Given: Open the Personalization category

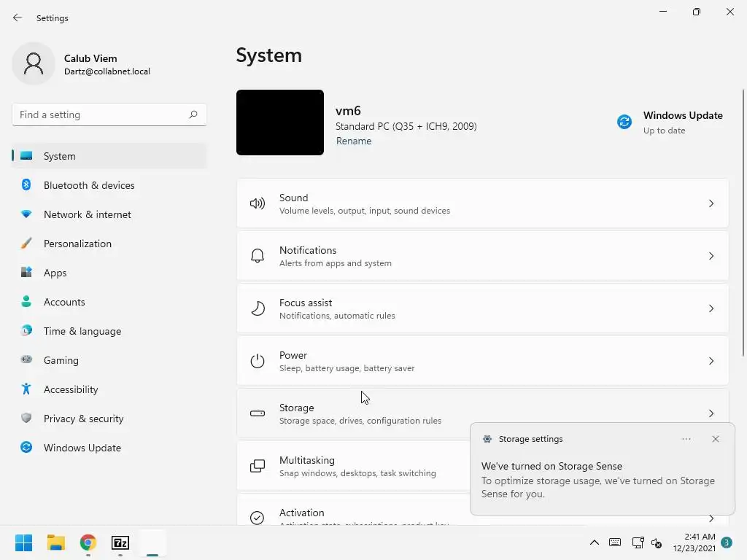Looking at the screenshot, I should pos(109,244).
